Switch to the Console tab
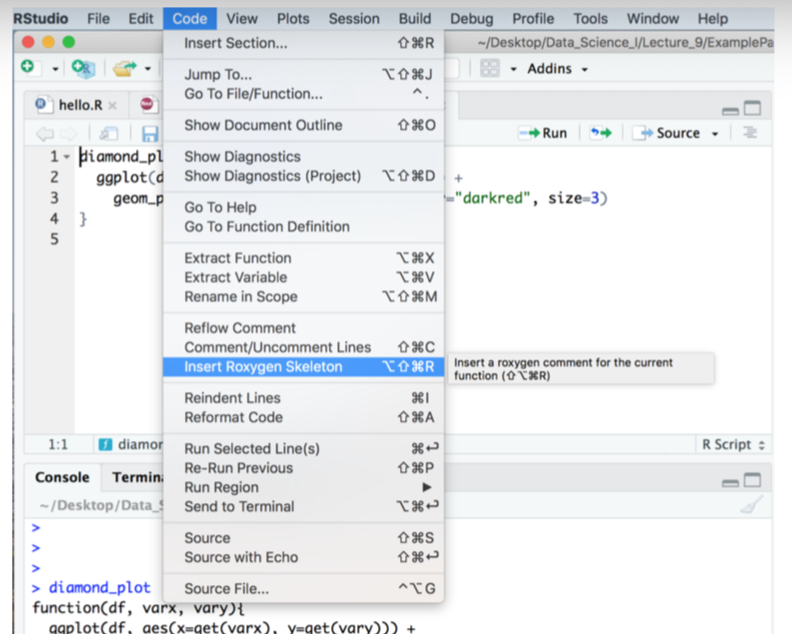792x634 pixels. tap(62, 477)
